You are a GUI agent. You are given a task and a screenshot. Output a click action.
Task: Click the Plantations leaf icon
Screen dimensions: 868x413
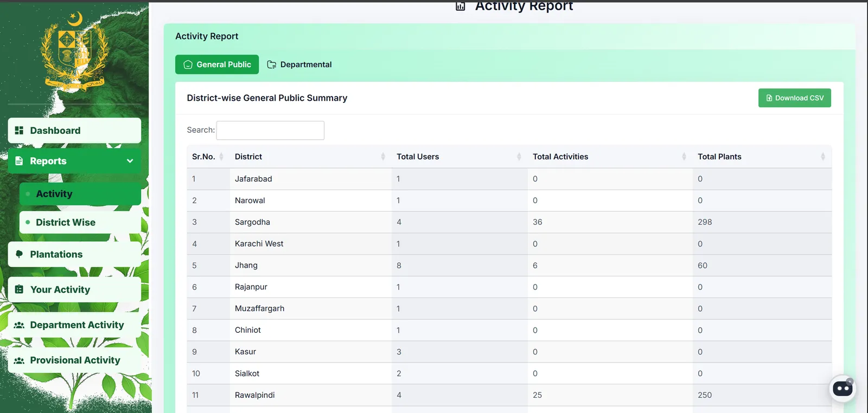point(19,254)
